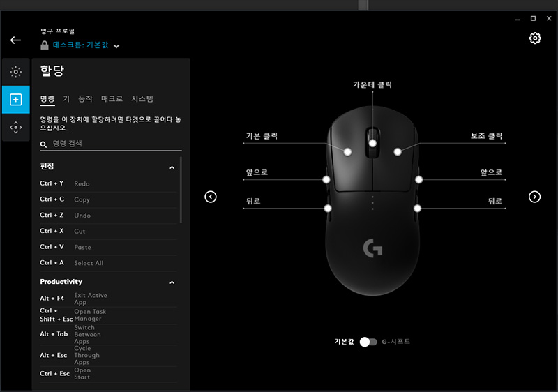Select the Ctrl + Y Redo command
The width and height of the screenshot is (558, 392).
(x=108, y=183)
